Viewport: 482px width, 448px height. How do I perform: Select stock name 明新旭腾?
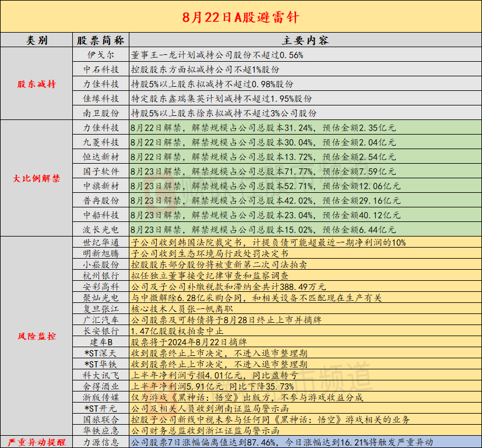pyautogui.click(x=101, y=253)
